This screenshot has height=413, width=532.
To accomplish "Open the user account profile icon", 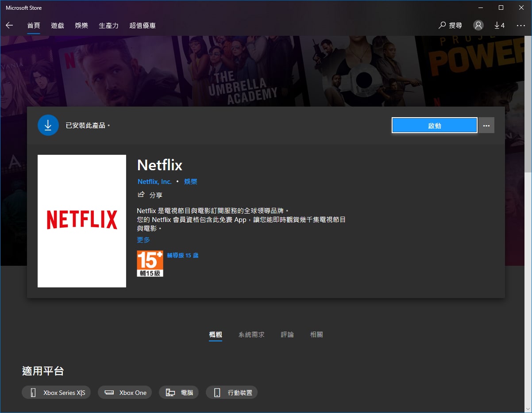I will point(478,26).
